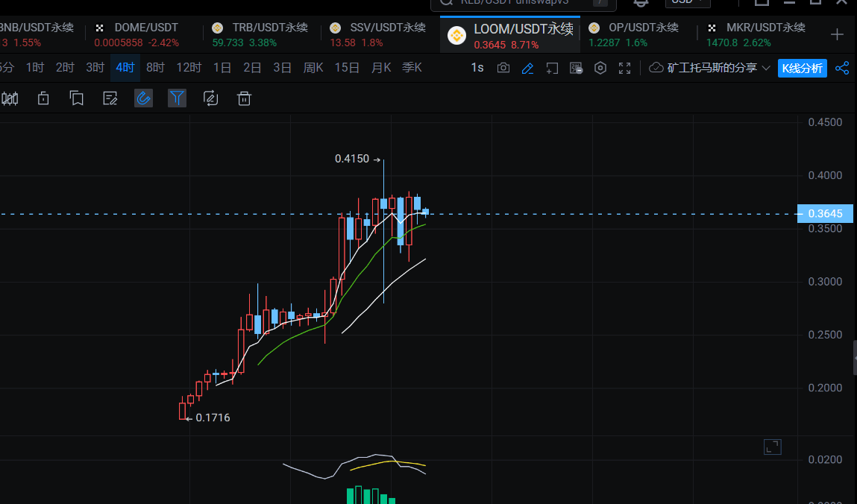857x504 pixels.
Task: Click the notification bell icon
Action: coord(641,2)
